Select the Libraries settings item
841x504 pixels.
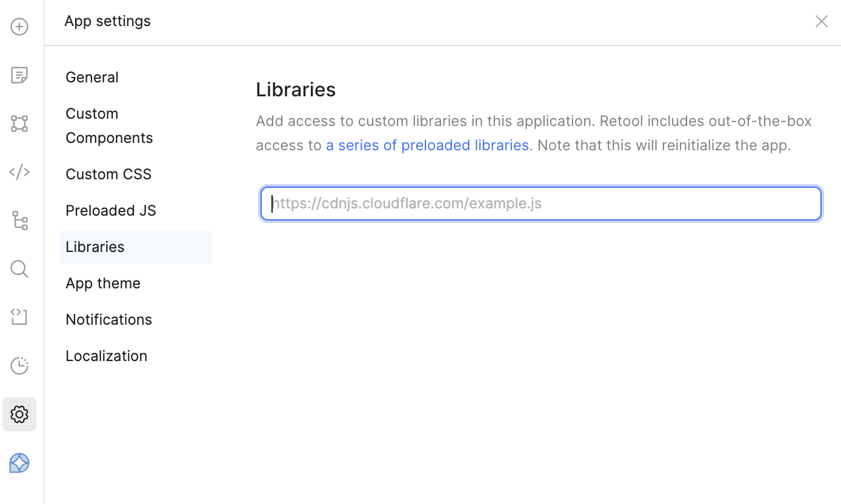pos(95,247)
